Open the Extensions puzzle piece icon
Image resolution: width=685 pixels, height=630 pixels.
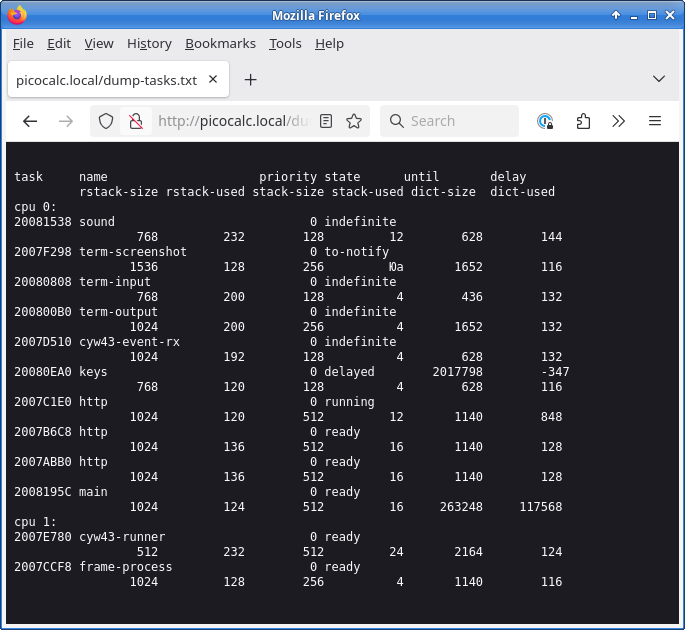pos(583,121)
